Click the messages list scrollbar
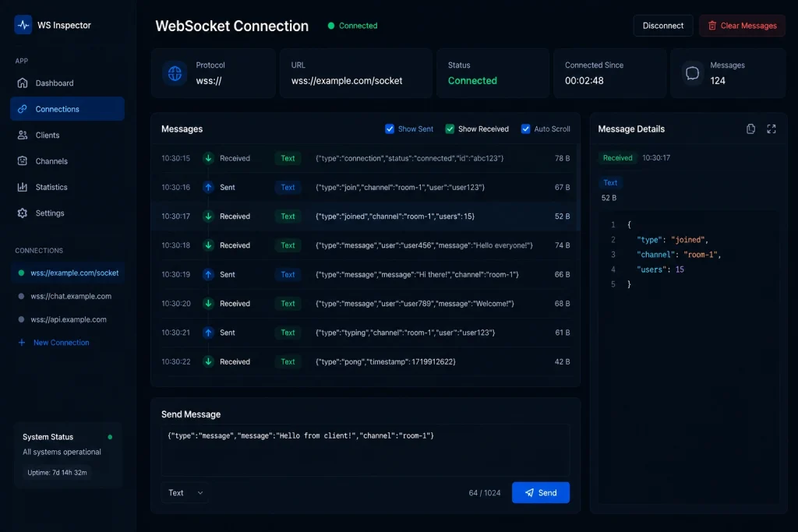This screenshot has height=532, width=798. click(579, 187)
